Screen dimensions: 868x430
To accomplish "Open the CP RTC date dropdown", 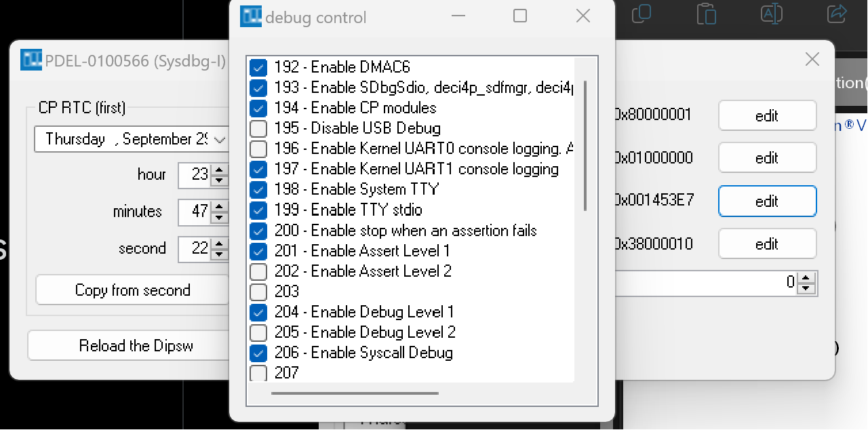I will point(220,140).
